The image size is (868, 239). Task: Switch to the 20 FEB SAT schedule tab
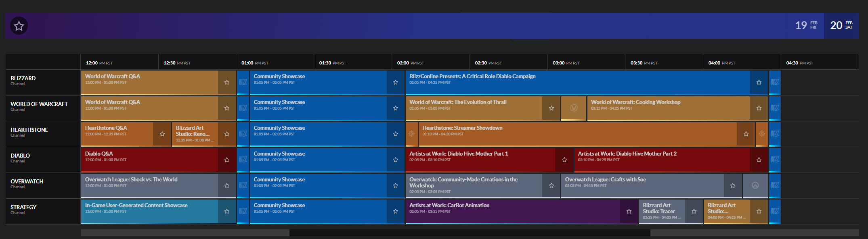(841, 25)
